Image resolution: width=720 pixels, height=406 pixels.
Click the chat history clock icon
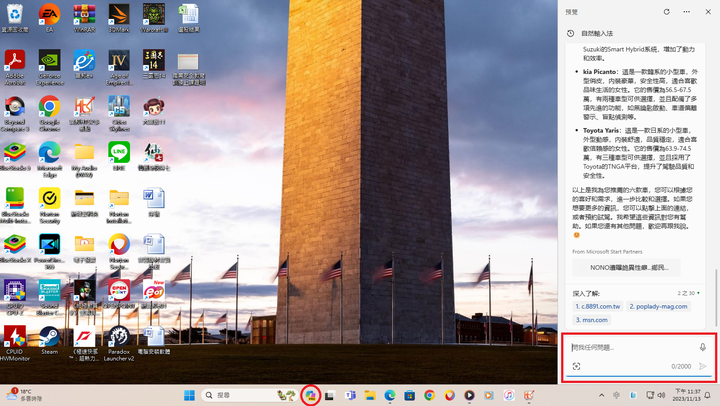pyautogui.click(x=570, y=34)
